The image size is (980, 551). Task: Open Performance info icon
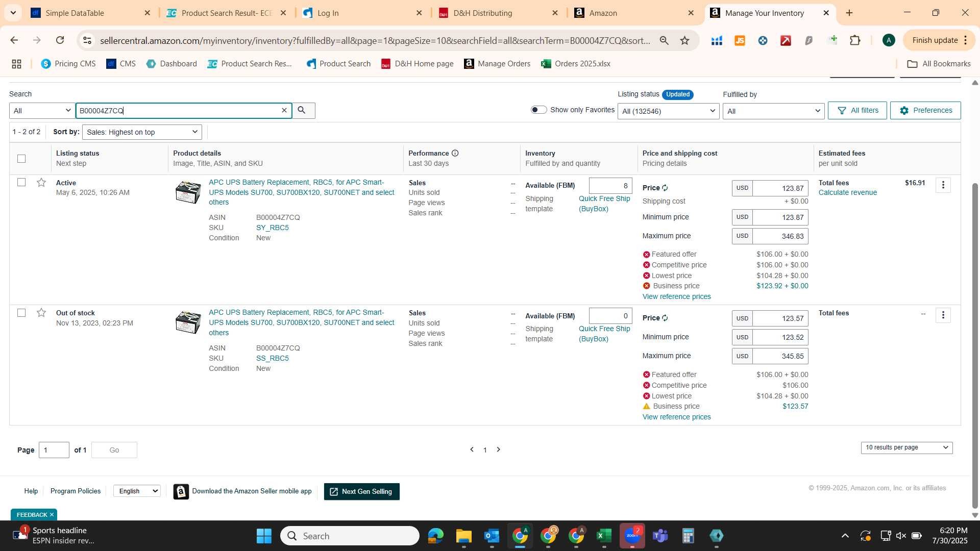click(455, 153)
